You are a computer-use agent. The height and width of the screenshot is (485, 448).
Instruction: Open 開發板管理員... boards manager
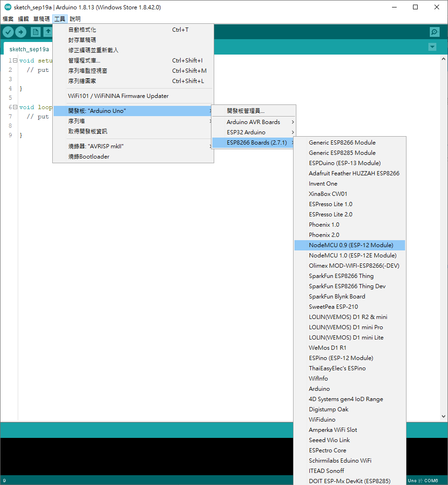coord(253,111)
